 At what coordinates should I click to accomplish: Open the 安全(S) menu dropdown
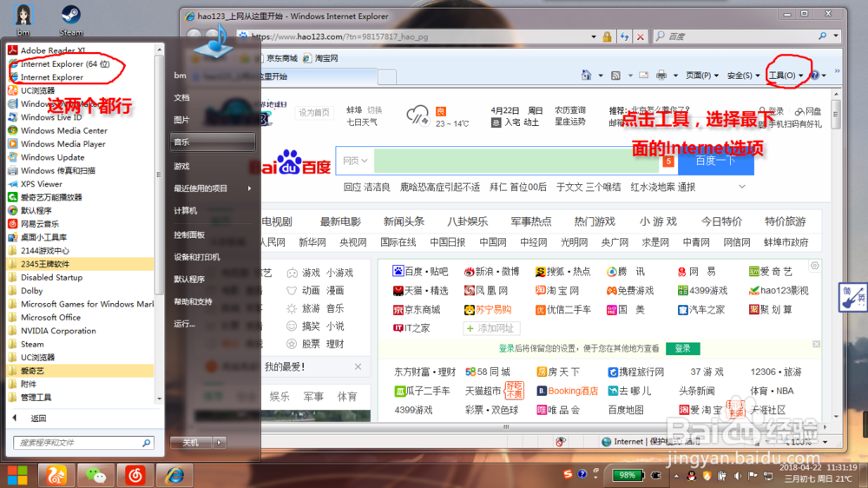744,76
